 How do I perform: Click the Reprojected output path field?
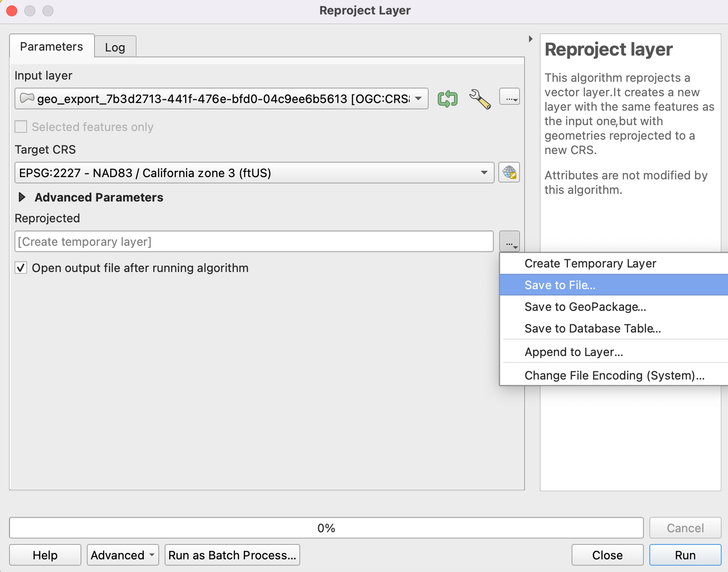tap(254, 242)
